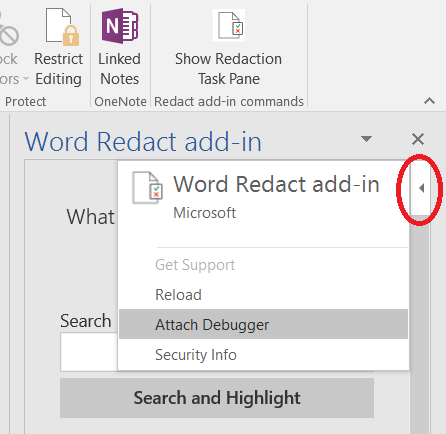Click the Linked Notes label
Viewport: 446px width, 434px height.
pyautogui.click(x=119, y=69)
